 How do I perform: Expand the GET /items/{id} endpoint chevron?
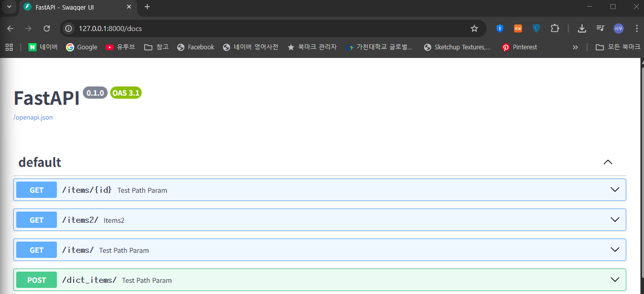pyautogui.click(x=615, y=190)
